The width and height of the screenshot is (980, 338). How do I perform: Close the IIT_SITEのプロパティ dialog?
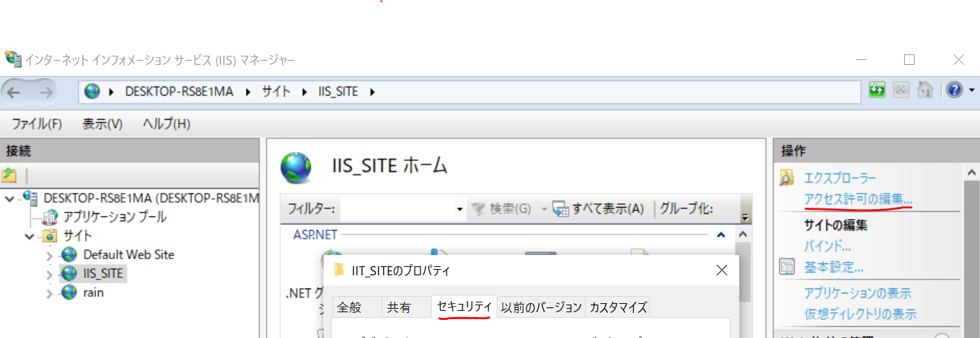722,270
